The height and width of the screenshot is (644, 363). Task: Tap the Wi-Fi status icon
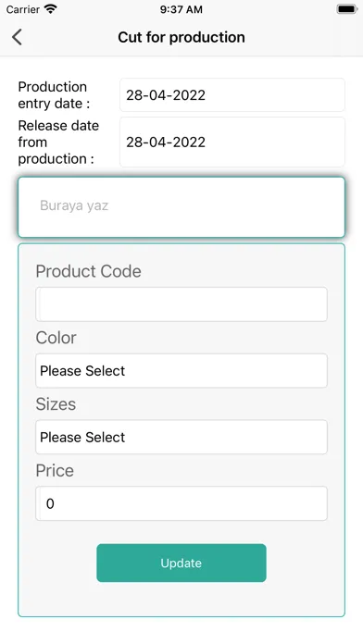tap(51, 8)
